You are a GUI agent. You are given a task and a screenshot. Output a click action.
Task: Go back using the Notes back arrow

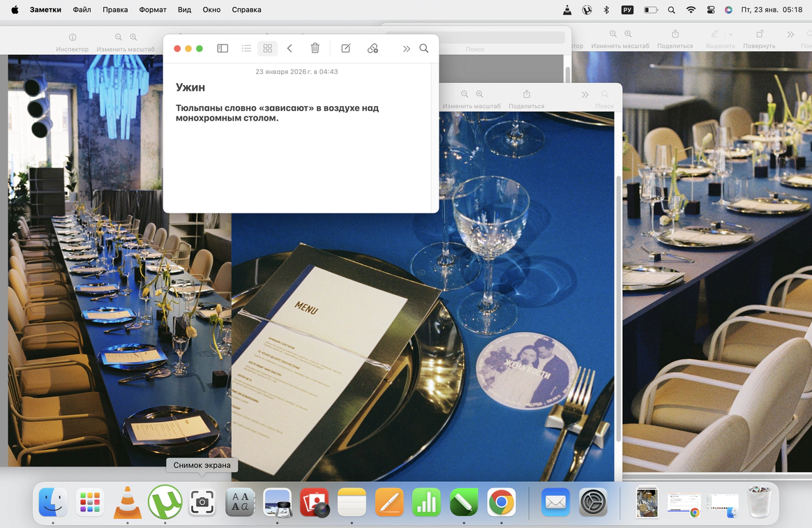coord(290,48)
